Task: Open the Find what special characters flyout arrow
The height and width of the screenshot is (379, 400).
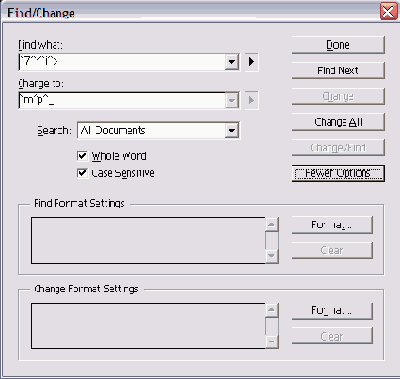Action: (252, 62)
